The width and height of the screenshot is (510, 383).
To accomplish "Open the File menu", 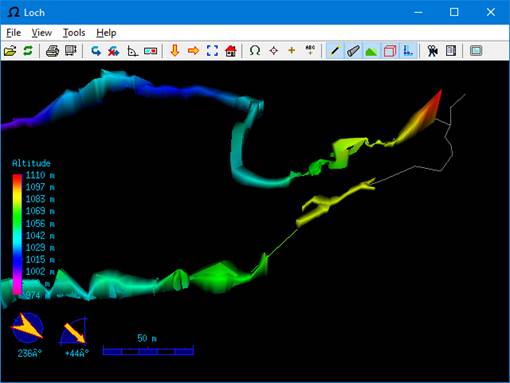I will [x=14, y=33].
